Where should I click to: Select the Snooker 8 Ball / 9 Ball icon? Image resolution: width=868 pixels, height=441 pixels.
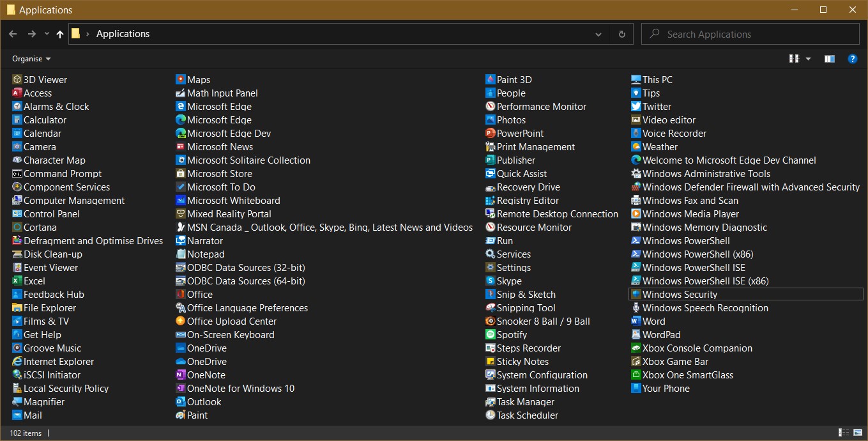[x=491, y=321]
